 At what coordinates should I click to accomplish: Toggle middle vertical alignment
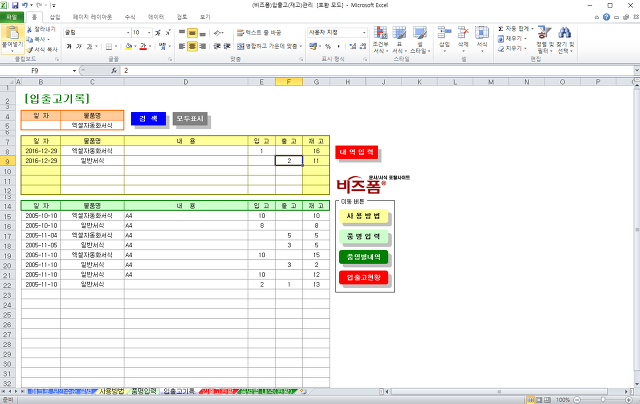192,33
